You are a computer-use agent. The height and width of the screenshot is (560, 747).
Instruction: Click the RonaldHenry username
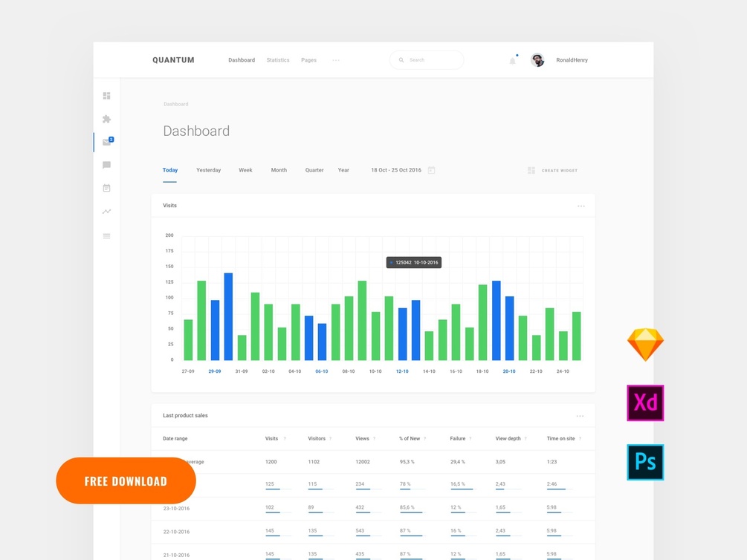(572, 60)
